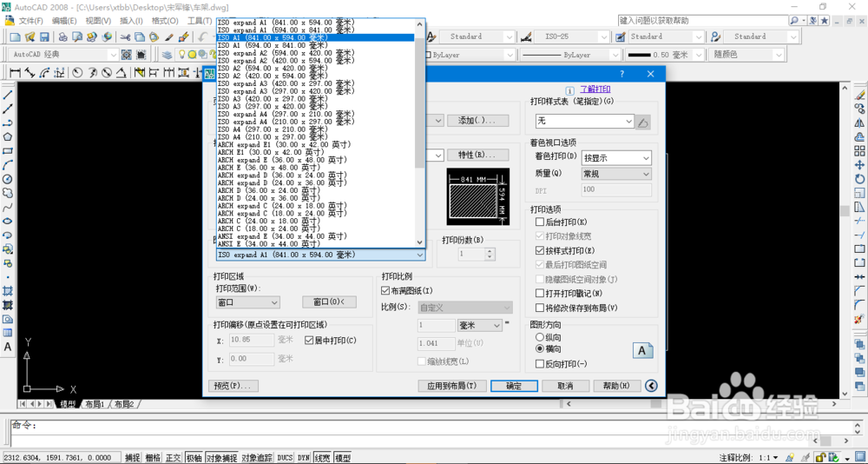Click the Workspace Settings gear icon
This screenshot has width=868, height=464.
(126, 55)
